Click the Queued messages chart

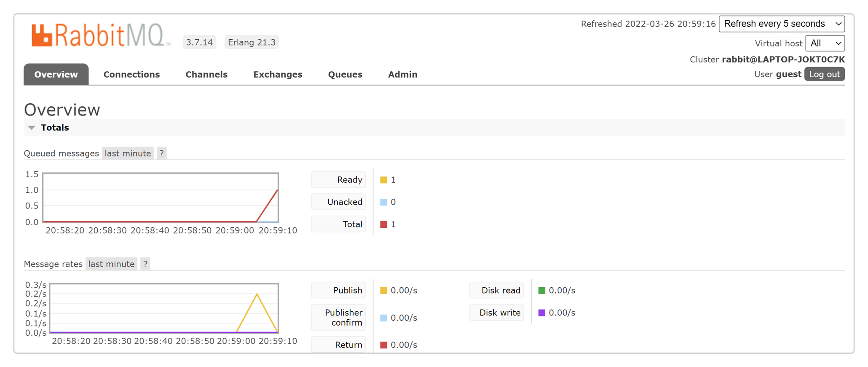click(x=161, y=197)
